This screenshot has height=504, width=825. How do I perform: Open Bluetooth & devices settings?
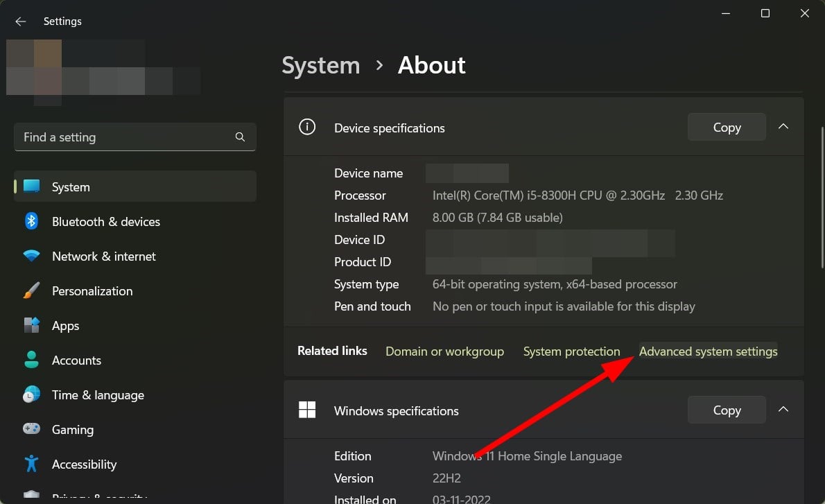click(135, 221)
